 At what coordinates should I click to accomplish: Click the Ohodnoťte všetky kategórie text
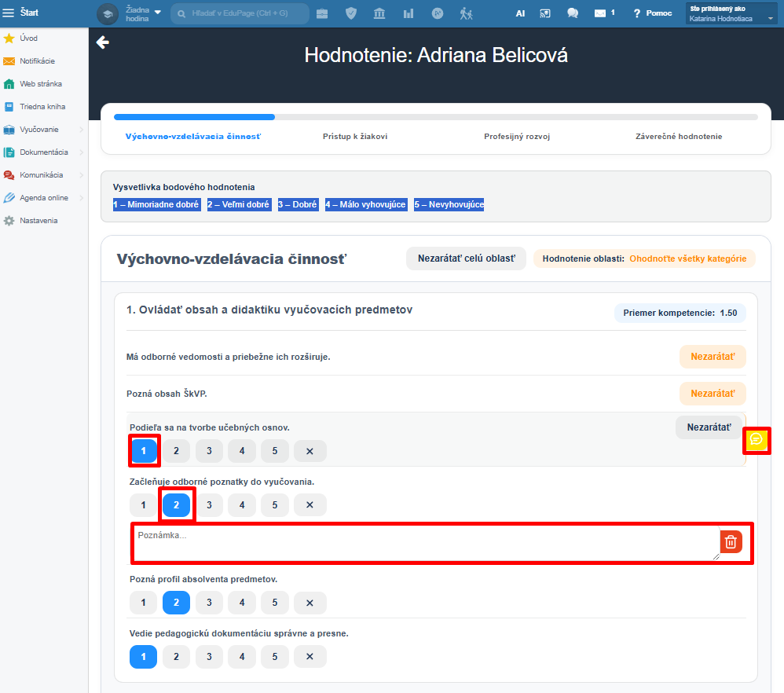pyautogui.click(x=687, y=259)
